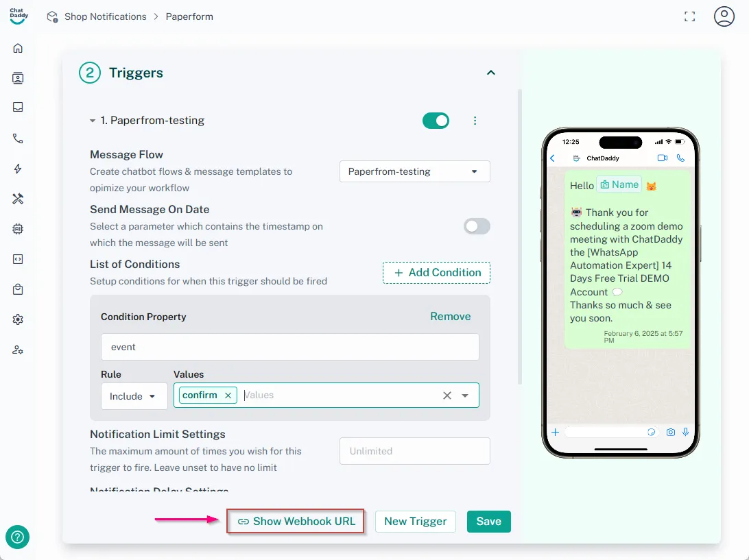Image resolution: width=749 pixels, height=560 pixels.
Task: Click the shopping bag sidebar icon
Action: point(18,289)
